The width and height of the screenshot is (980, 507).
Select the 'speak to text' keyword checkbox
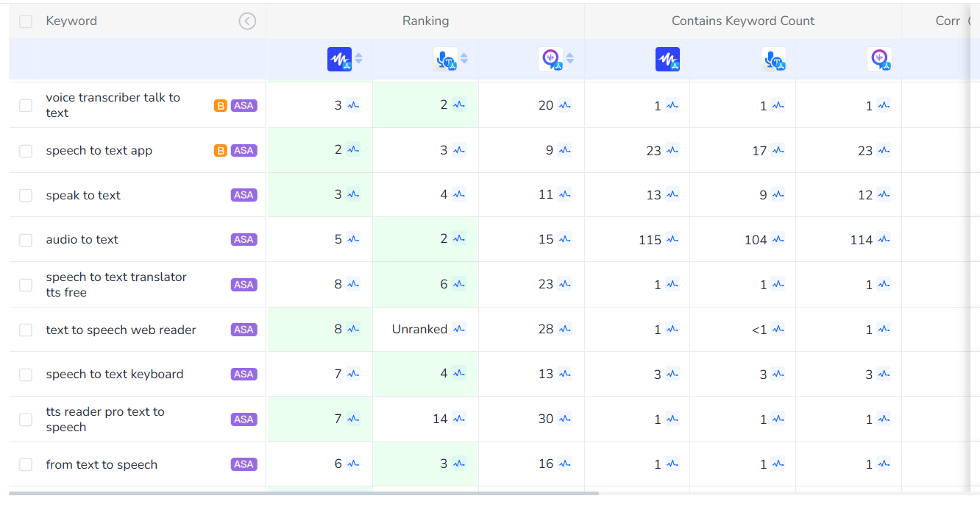click(26, 195)
